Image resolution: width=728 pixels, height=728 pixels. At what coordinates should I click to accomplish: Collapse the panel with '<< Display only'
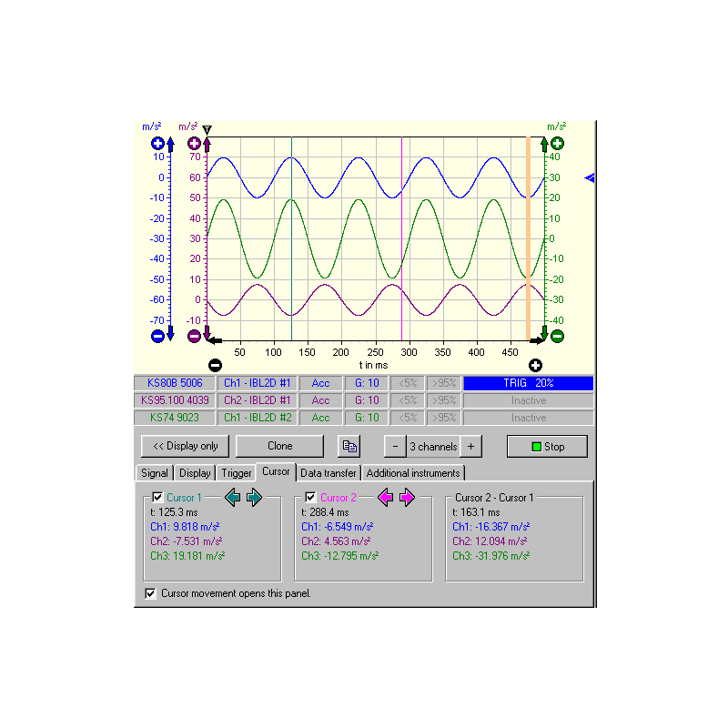(x=185, y=447)
